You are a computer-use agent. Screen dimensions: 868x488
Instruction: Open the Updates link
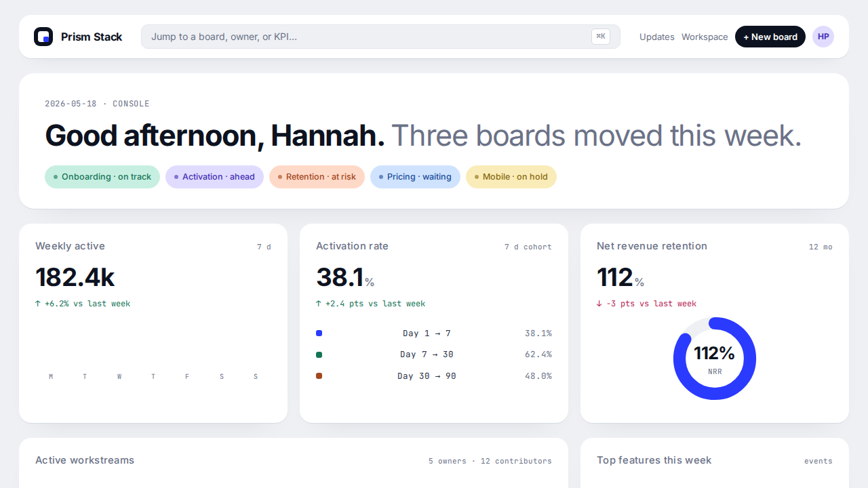click(657, 37)
